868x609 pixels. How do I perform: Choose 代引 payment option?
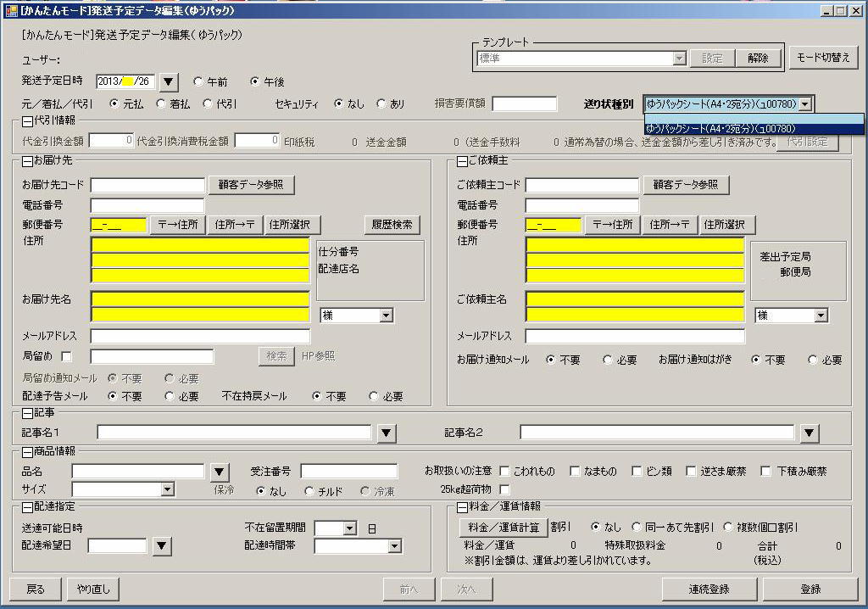pyautogui.click(x=208, y=103)
